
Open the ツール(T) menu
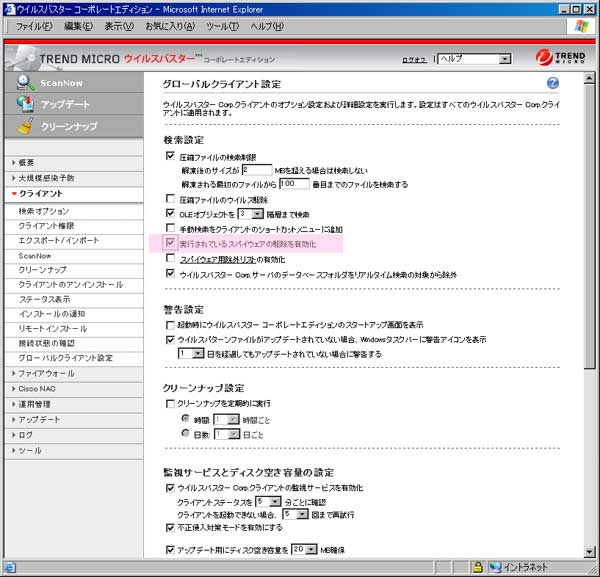[223, 26]
